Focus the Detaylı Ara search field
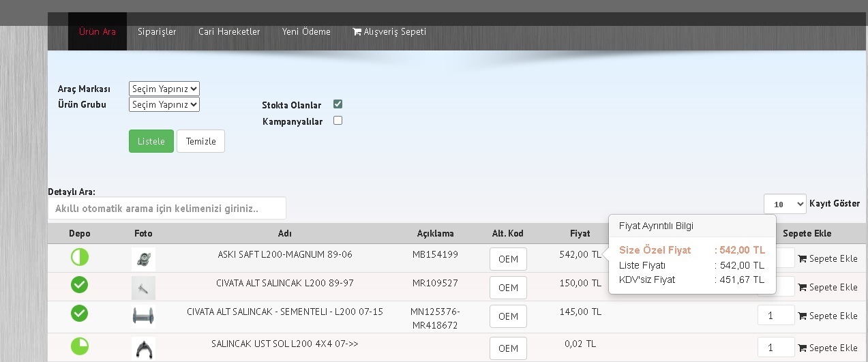Image resolution: width=868 pixels, height=362 pixels. coord(167,208)
